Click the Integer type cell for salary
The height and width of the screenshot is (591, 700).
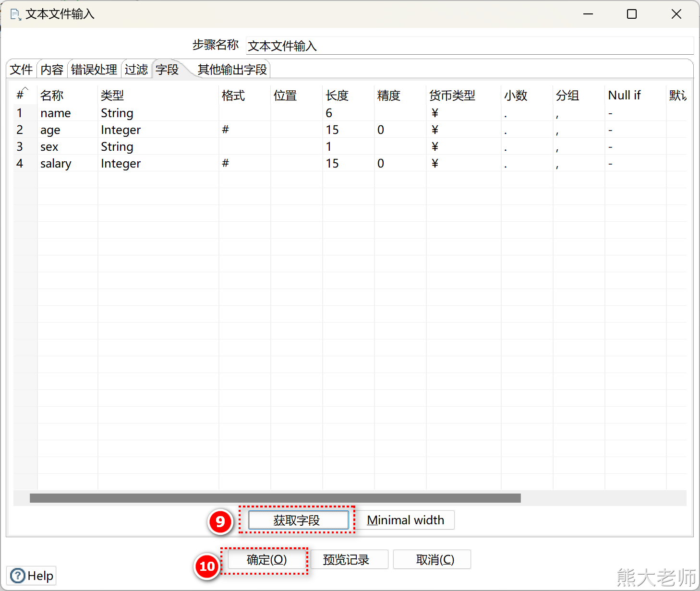coord(158,163)
